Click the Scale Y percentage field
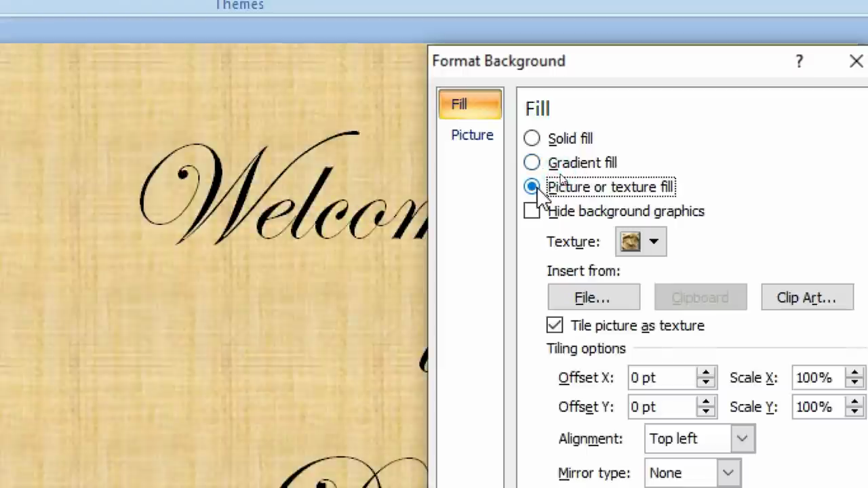Image resolution: width=868 pixels, height=488 pixels. 818,407
